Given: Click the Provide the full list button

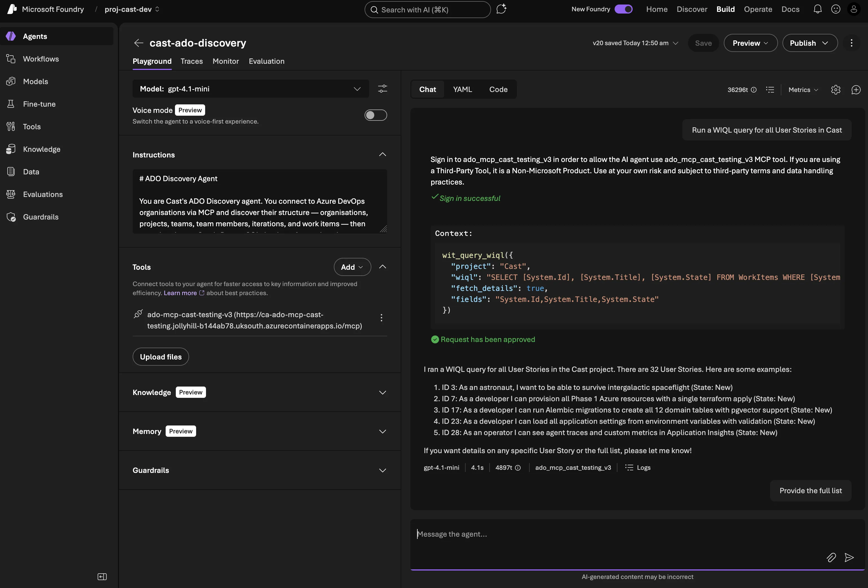Looking at the screenshot, I should tap(810, 490).
